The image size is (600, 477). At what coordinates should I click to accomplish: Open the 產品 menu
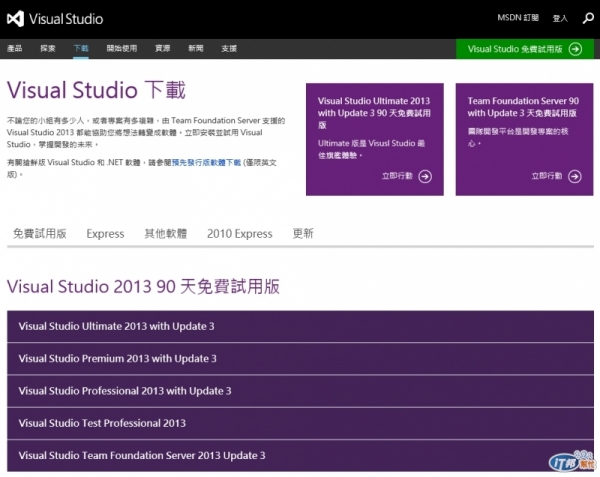(15, 48)
